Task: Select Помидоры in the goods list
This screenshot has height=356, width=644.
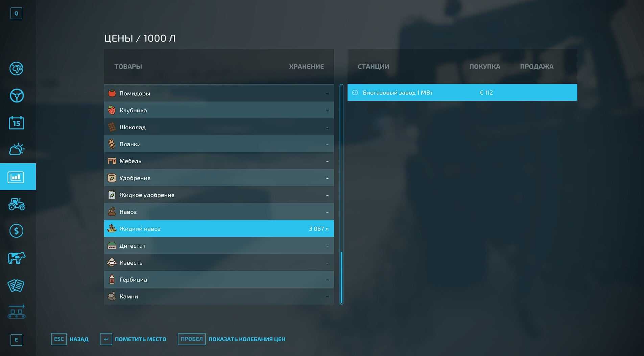Action: click(x=219, y=93)
